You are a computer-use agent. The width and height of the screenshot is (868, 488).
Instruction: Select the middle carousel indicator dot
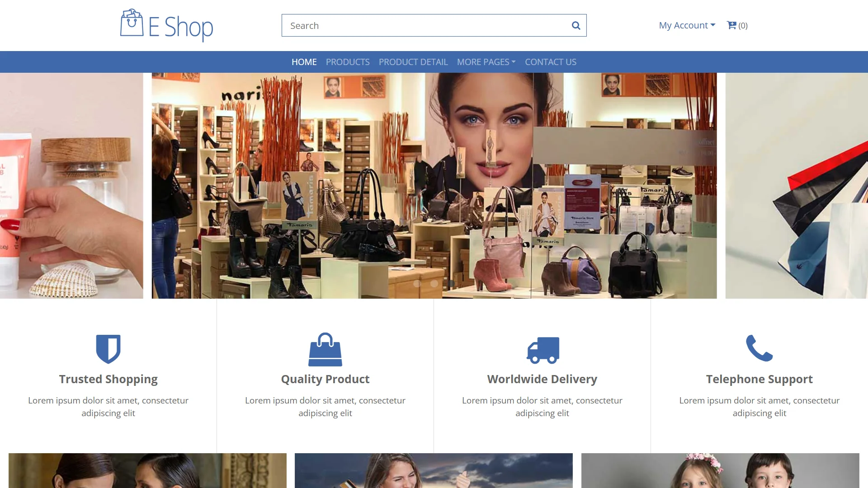(434, 283)
